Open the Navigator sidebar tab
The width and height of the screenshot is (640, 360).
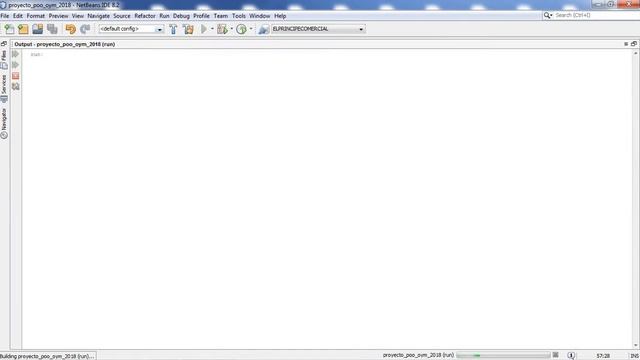click(4, 123)
